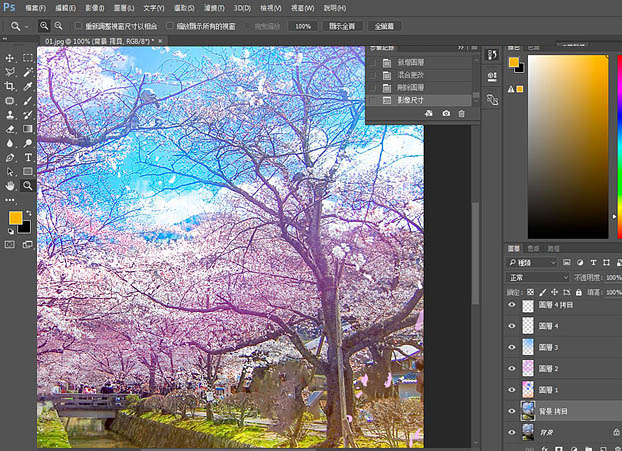Viewport: 622px width, 451px height.
Task: Collapse the History panel with double arrows
Action: click(461, 46)
